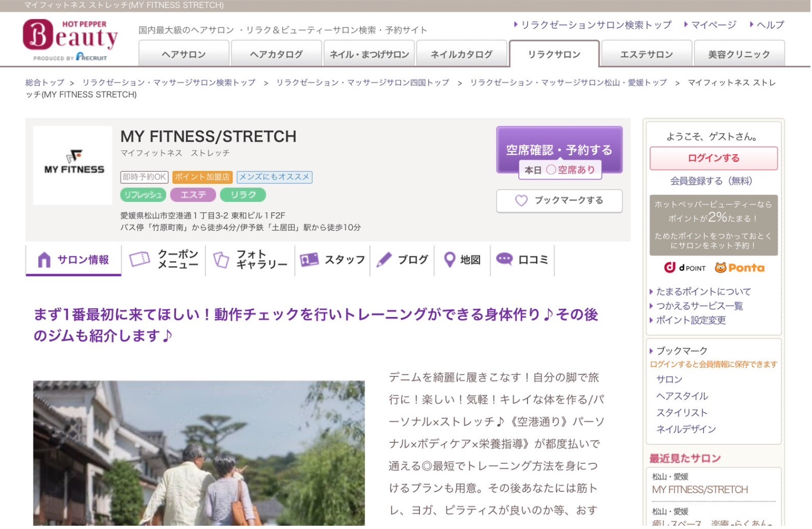Click the house icon of サロン情報 tab
Image resolution: width=812 pixels, height=529 pixels.
pyautogui.click(x=44, y=260)
